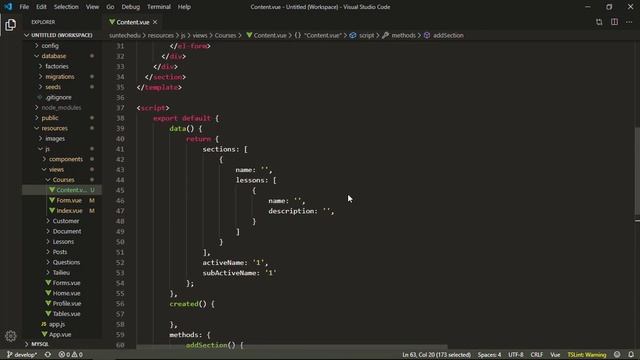This screenshot has height=360, width=640.
Task: Open changes compare icon in editor toolbar
Action: pos(599,22)
